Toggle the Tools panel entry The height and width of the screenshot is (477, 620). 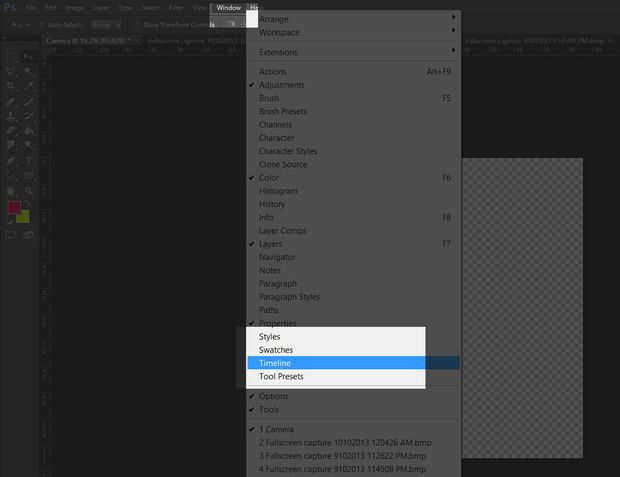coord(353,409)
